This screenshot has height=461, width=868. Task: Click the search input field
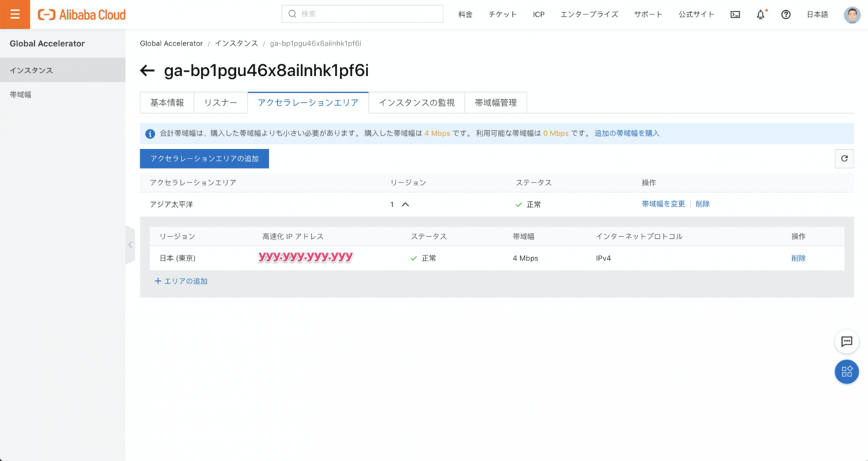[x=362, y=14]
